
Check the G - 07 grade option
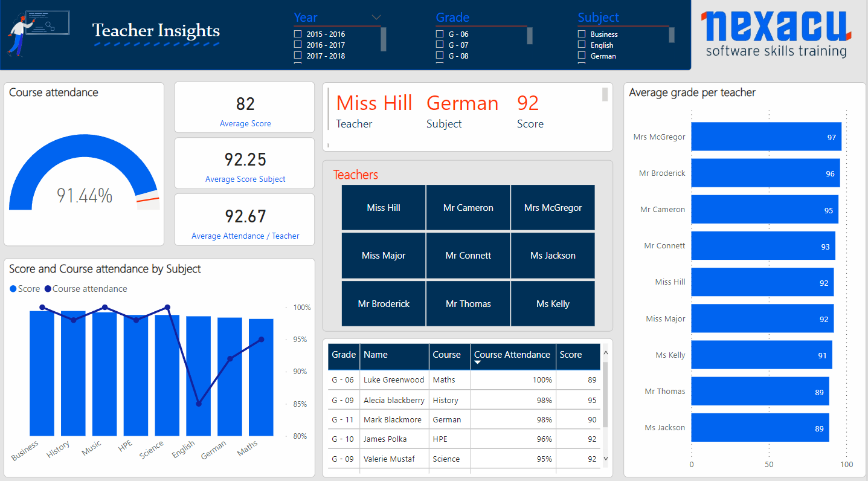[x=440, y=45]
